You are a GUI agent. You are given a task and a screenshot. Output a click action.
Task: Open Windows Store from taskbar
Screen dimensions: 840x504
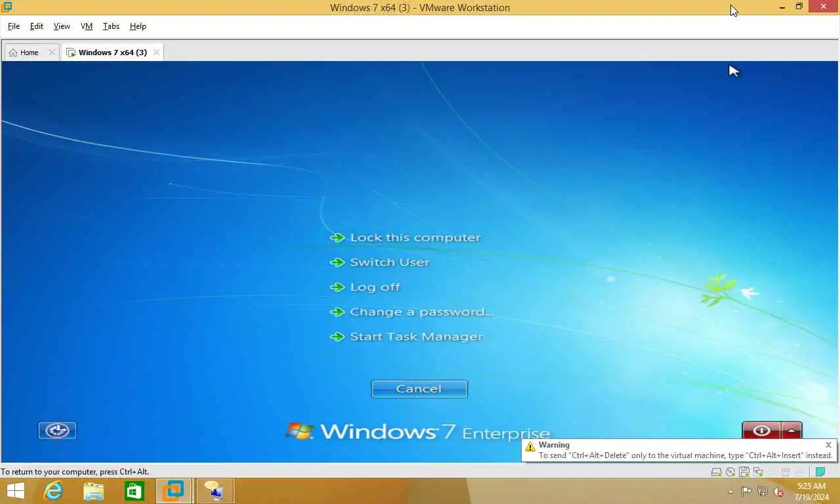click(x=134, y=491)
